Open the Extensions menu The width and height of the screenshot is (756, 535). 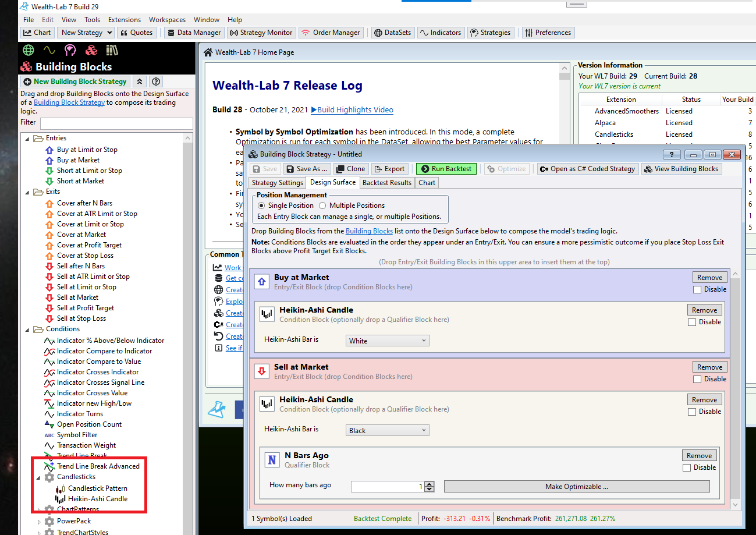[125, 20]
